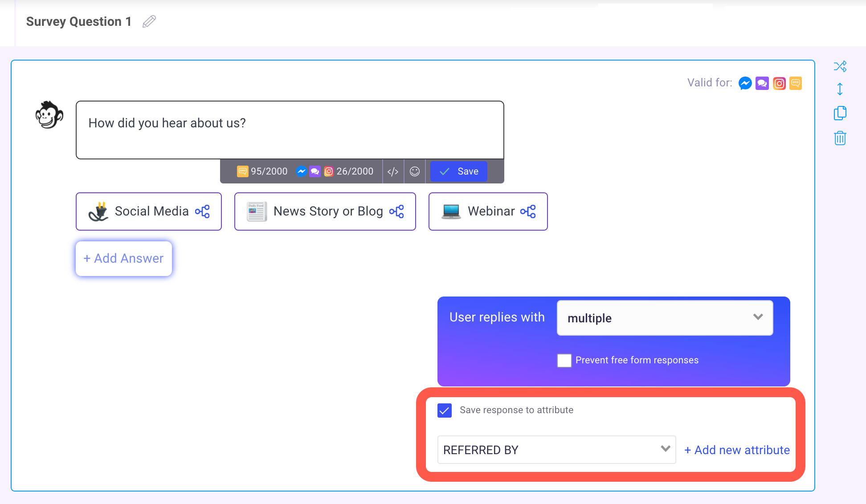Click the Messenger icon in the text toolbar
This screenshot has width=866, height=504.
302,171
